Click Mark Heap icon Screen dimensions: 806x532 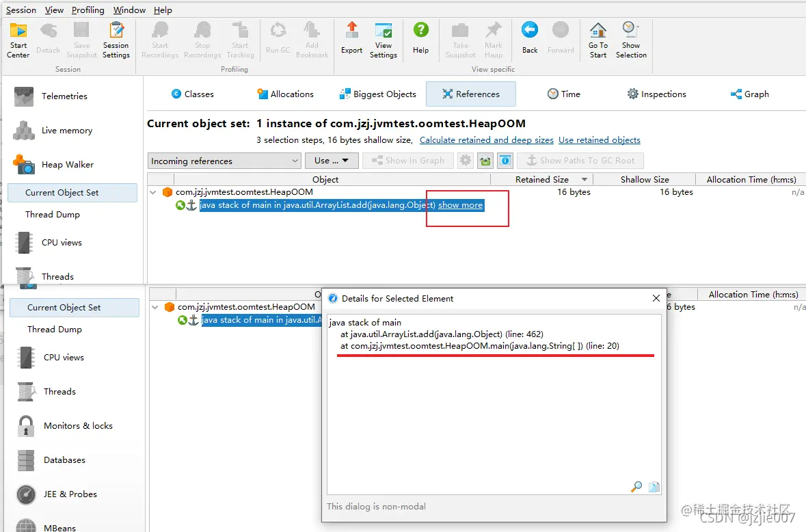coord(494,40)
